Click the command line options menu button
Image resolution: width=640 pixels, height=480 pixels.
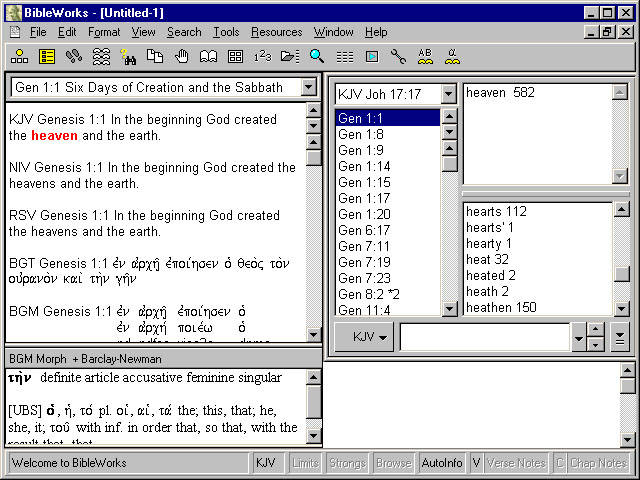[620, 337]
